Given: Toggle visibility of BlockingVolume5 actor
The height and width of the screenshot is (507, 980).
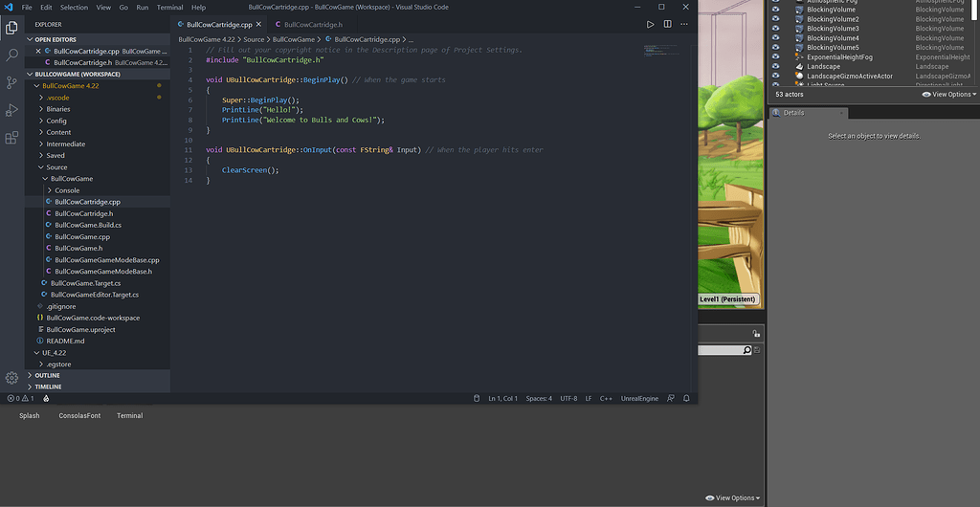Looking at the screenshot, I should [x=775, y=47].
